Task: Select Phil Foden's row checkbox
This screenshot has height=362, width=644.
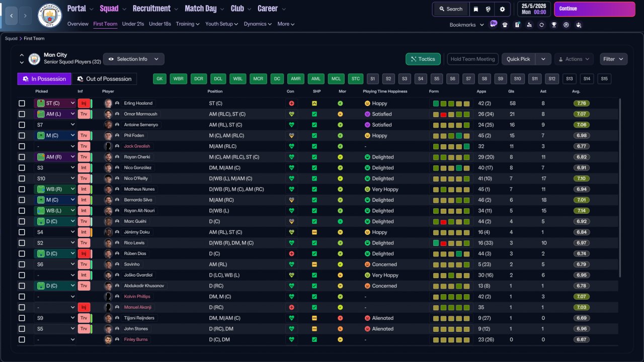Action: pos(22,135)
